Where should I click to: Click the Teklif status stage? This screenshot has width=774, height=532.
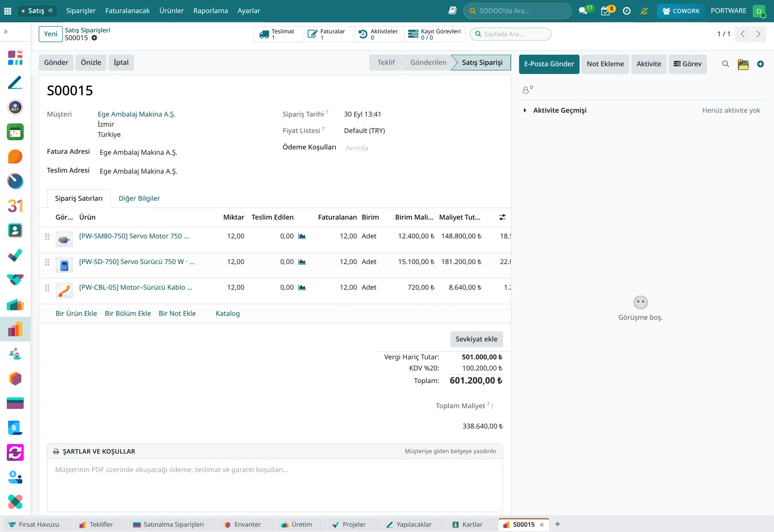click(386, 62)
